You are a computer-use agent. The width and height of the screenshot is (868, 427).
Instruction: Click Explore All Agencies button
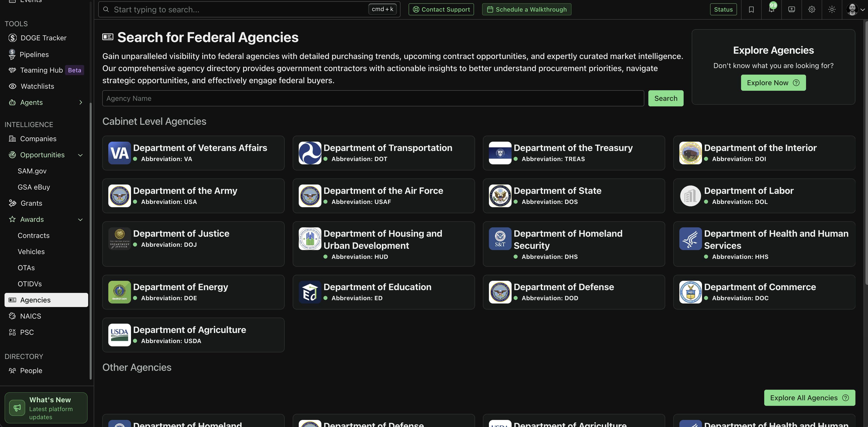[809, 398]
